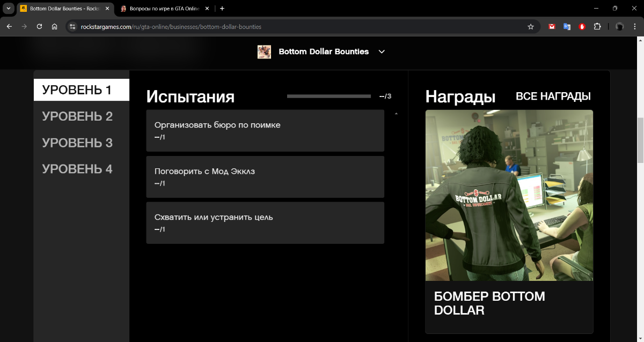Minimize the browser window
The image size is (644, 342).
[x=596, y=9]
